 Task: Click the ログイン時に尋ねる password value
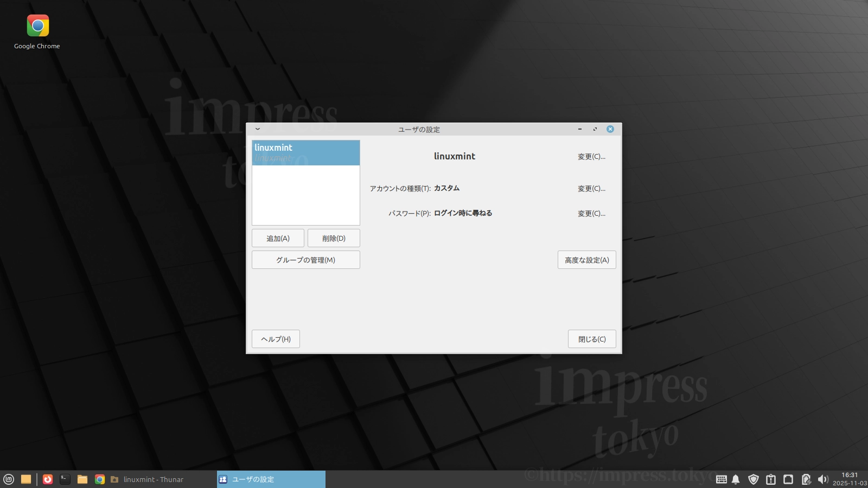463,213
